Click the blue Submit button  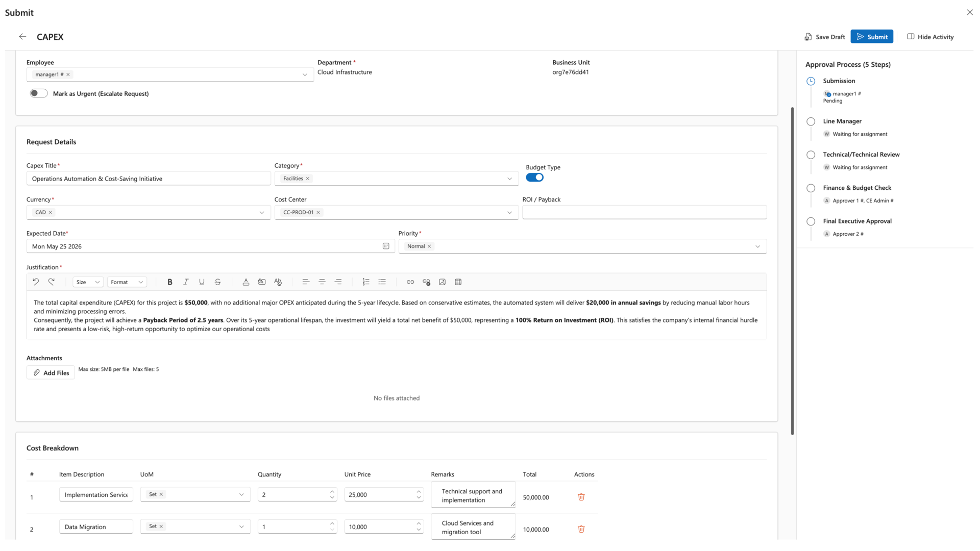click(872, 37)
